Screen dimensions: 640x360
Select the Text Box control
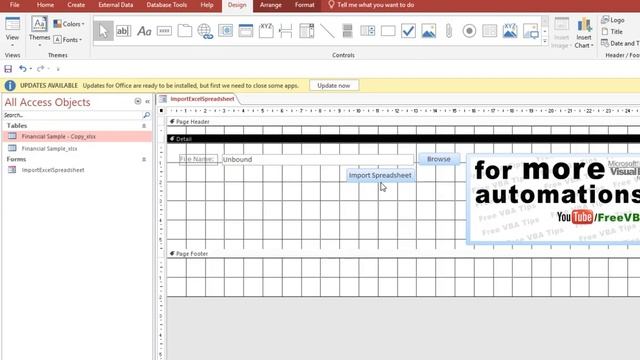pos(123,31)
